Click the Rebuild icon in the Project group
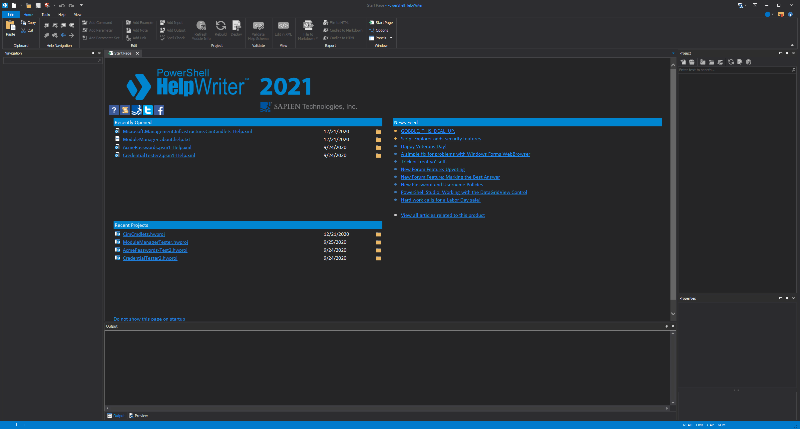Viewport: 800px width, 429px height. point(220,28)
